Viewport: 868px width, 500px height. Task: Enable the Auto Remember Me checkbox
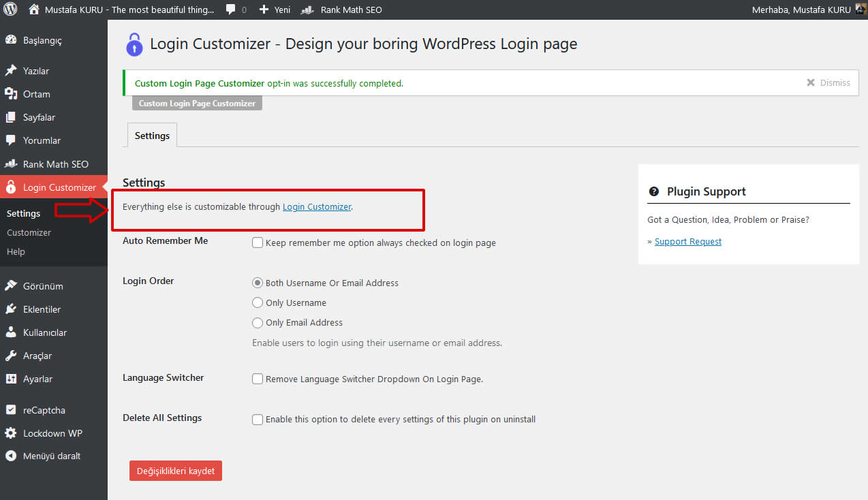pos(258,243)
